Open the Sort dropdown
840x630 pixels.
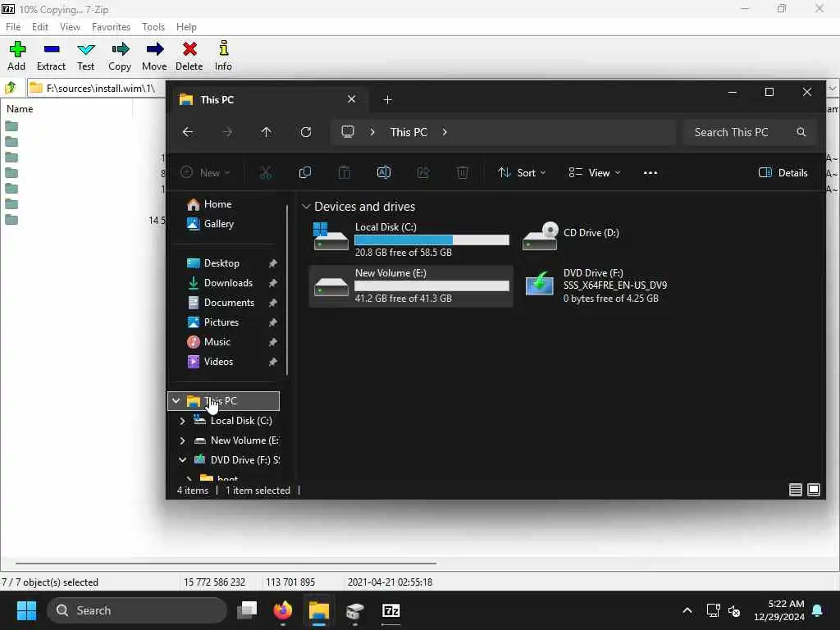click(x=522, y=172)
